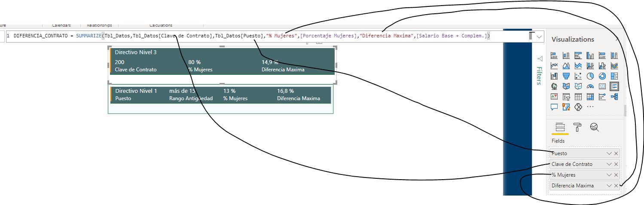Remove % Mujeres field from well
644x205 pixels.
[x=616, y=175]
